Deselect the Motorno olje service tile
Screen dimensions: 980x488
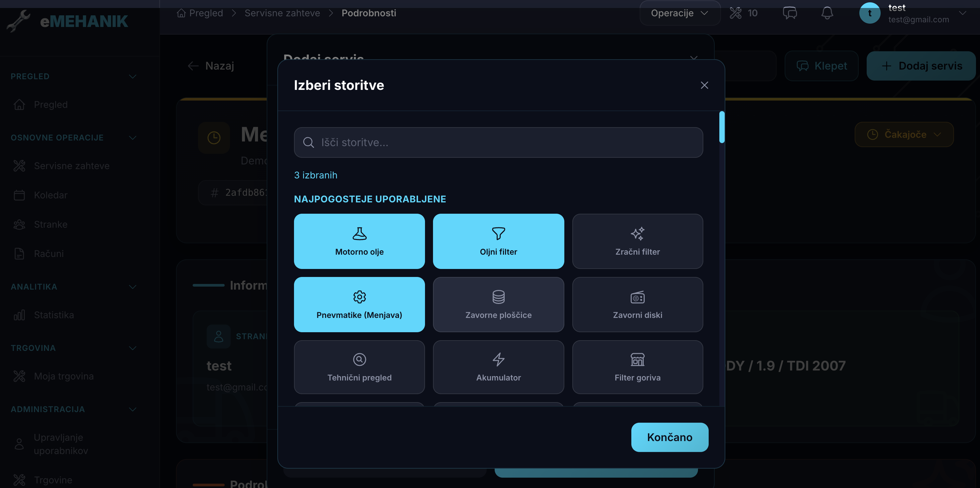(359, 241)
